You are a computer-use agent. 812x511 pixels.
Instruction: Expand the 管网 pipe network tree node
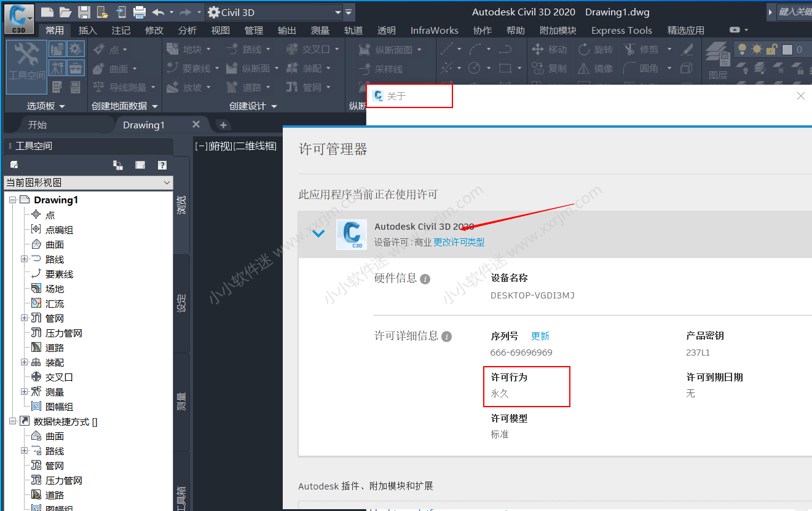click(x=24, y=318)
